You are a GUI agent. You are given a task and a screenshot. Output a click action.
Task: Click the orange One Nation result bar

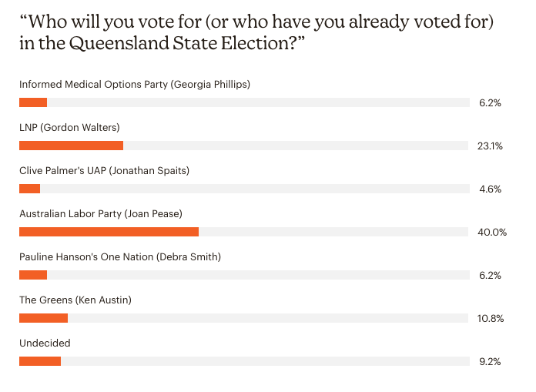33,275
